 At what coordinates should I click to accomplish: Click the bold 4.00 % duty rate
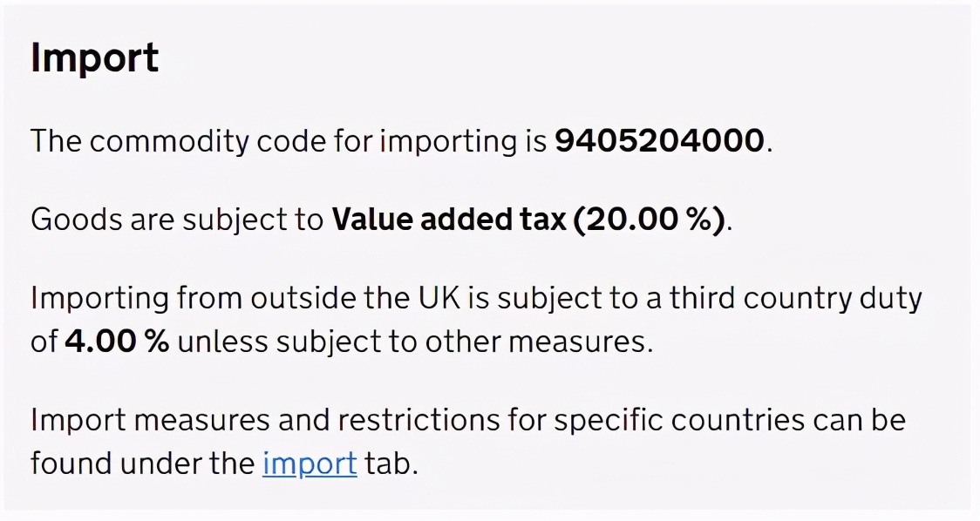(117, 341)
